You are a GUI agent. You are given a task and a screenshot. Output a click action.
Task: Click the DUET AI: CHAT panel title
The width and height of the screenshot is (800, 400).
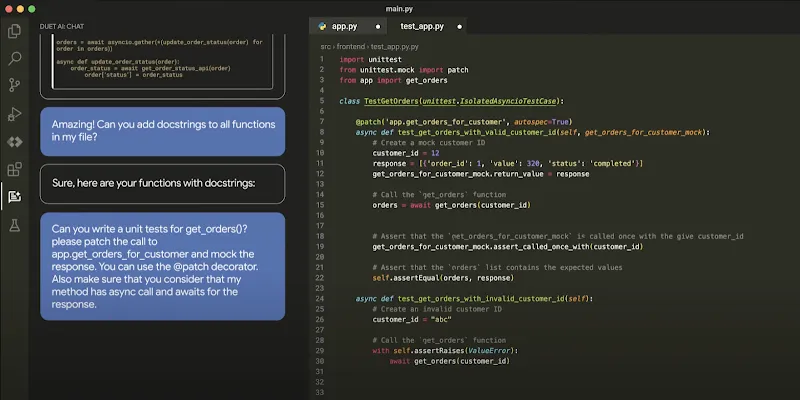click(62, 27)
